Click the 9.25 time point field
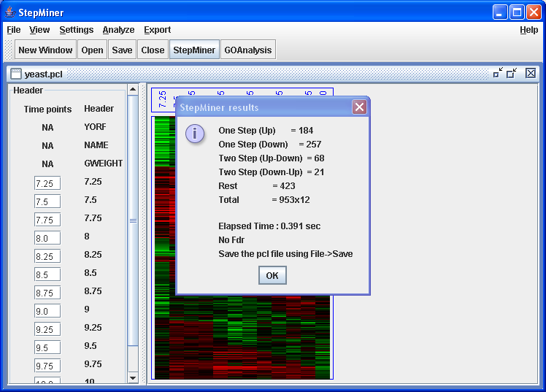 point(47,329)
